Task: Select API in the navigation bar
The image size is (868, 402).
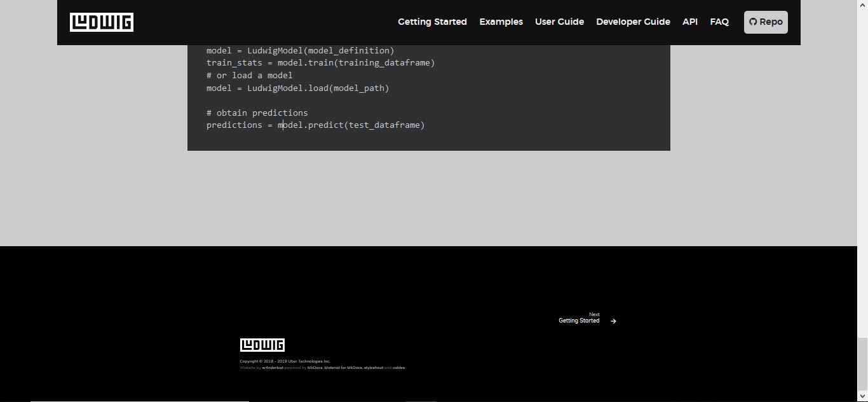Action: (x=689, y=22)
